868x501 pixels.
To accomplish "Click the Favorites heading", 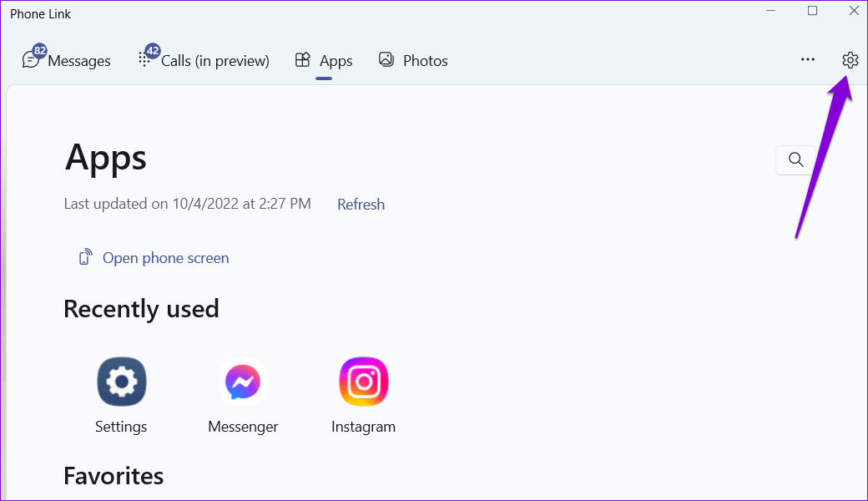I will (x=114, y=476).
